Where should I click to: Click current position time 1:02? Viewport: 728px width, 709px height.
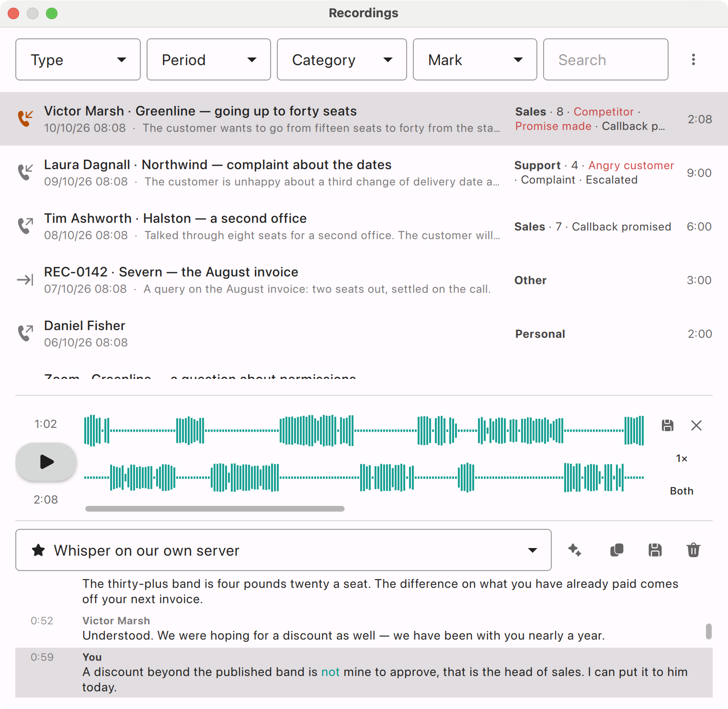(x=45, y=424)
